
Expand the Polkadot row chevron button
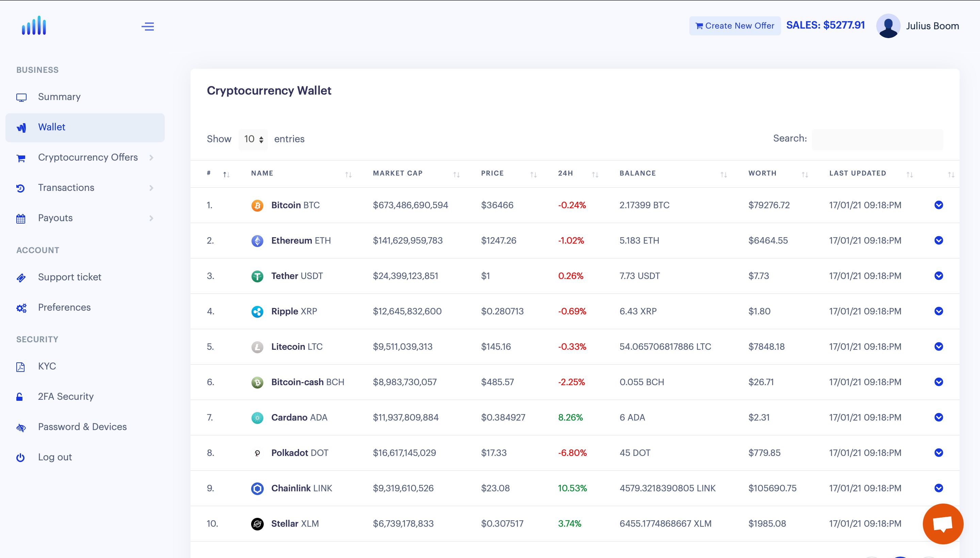tap(938, 453)
